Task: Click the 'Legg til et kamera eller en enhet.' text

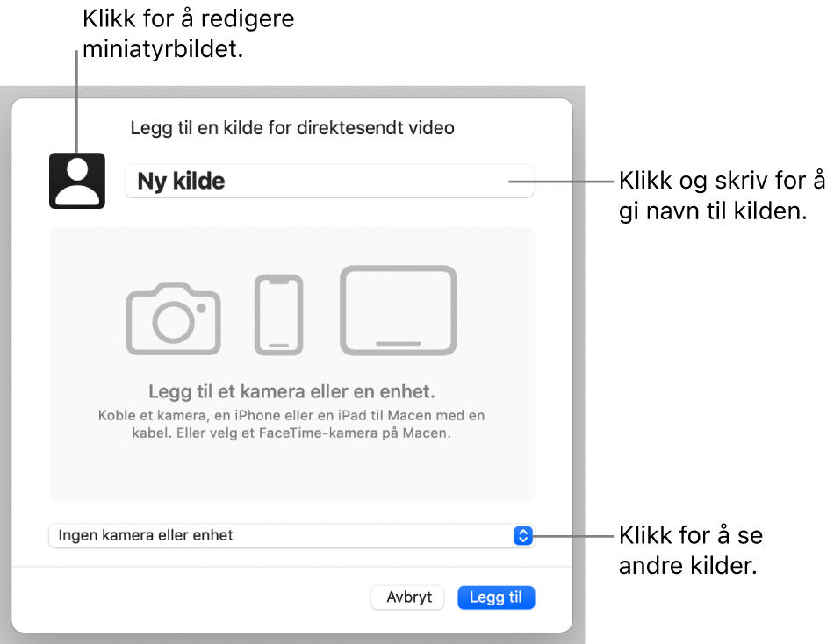Action: coord(291,391)
